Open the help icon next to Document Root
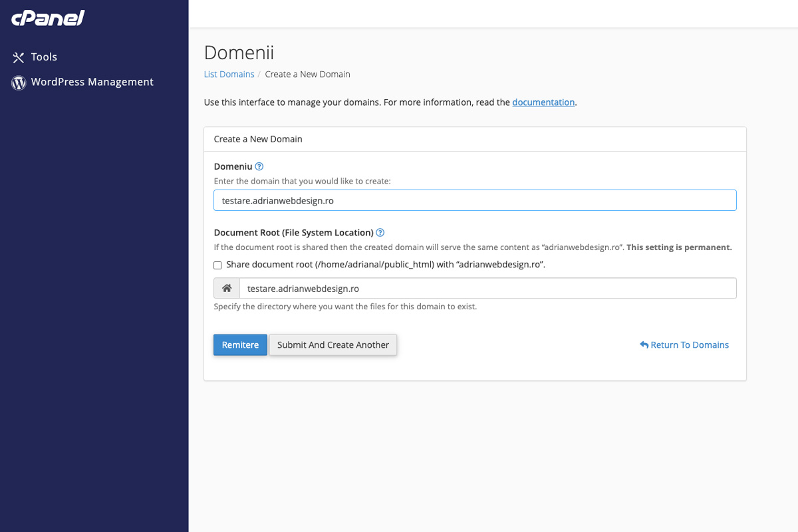The image size is (798, 532). click(380, 233)
